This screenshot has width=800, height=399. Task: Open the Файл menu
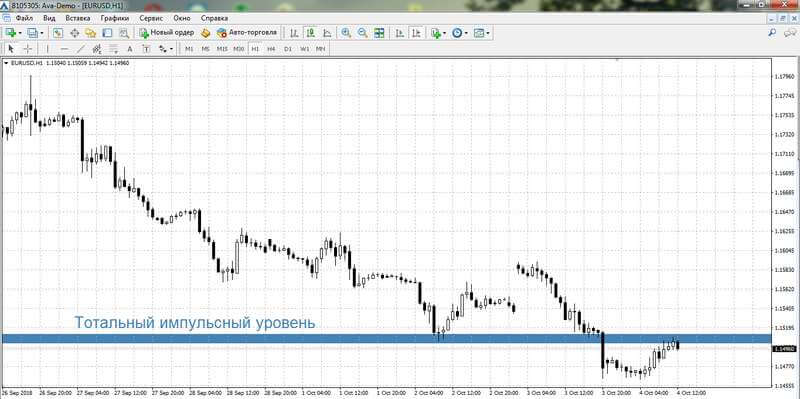tap(24, 18)
